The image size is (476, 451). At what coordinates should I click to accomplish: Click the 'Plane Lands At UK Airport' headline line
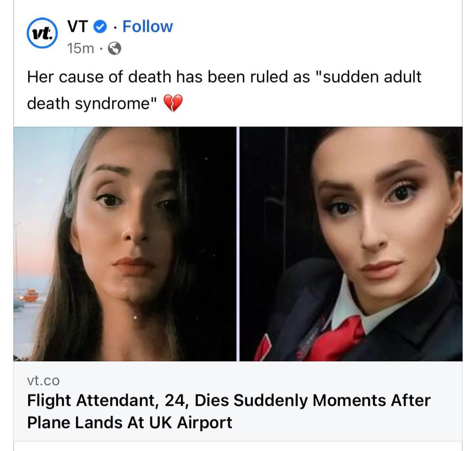(129, 422)
